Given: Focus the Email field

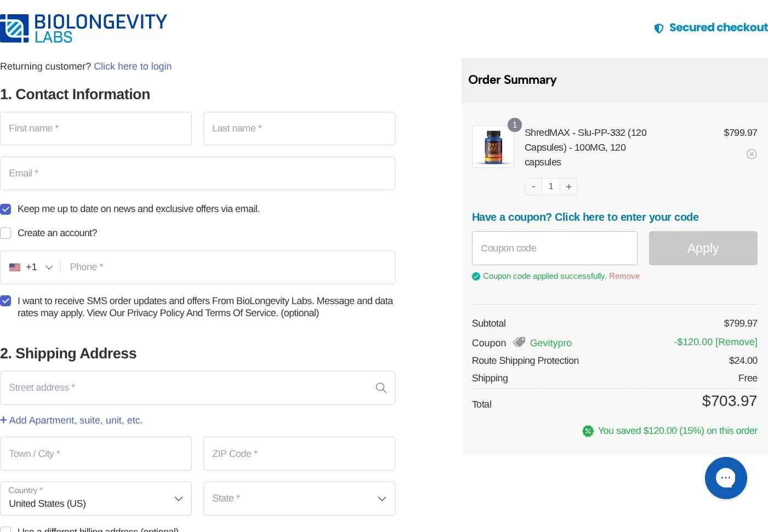Looking at the screenshot, I should click(197, 174).
